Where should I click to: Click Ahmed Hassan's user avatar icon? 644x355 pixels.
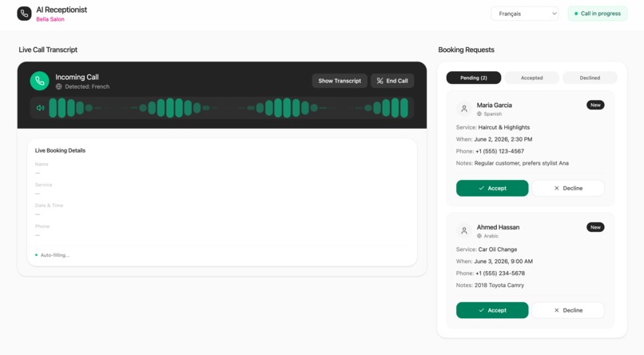pos(464,231)
